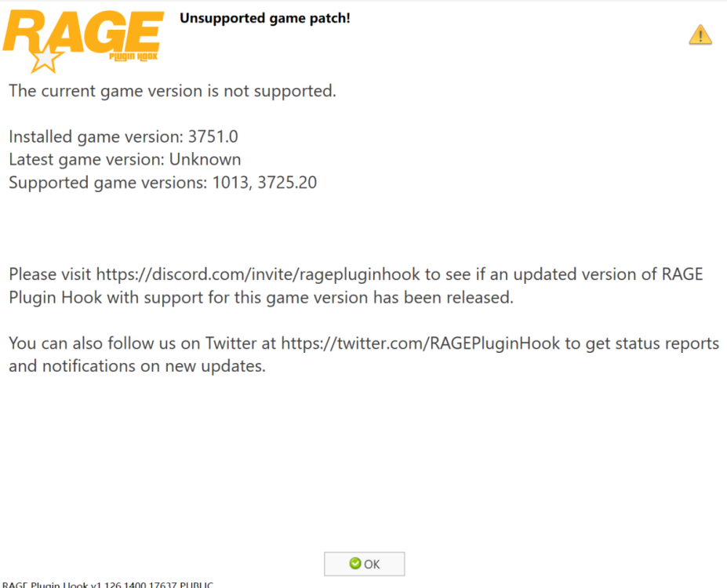Click the word Unknown in latest version

(205, 159)
